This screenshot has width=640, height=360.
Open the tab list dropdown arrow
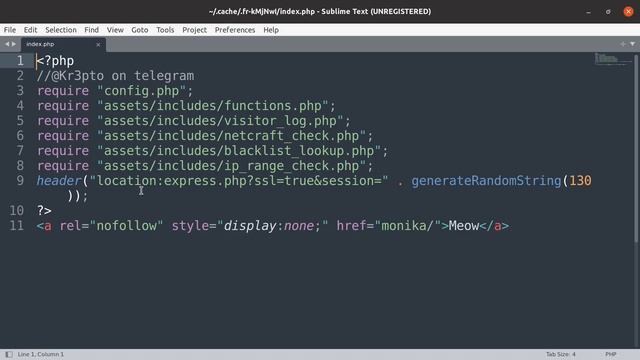[x=632, y=44]
